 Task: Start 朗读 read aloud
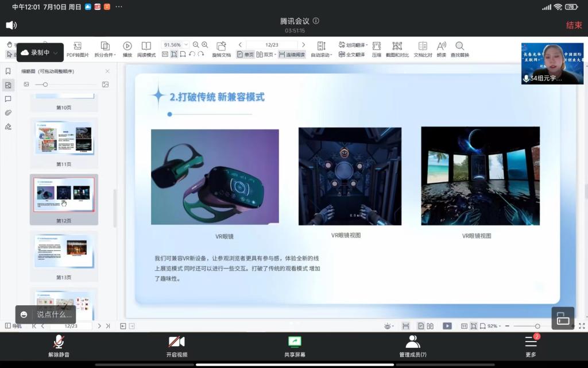point(442,49)
